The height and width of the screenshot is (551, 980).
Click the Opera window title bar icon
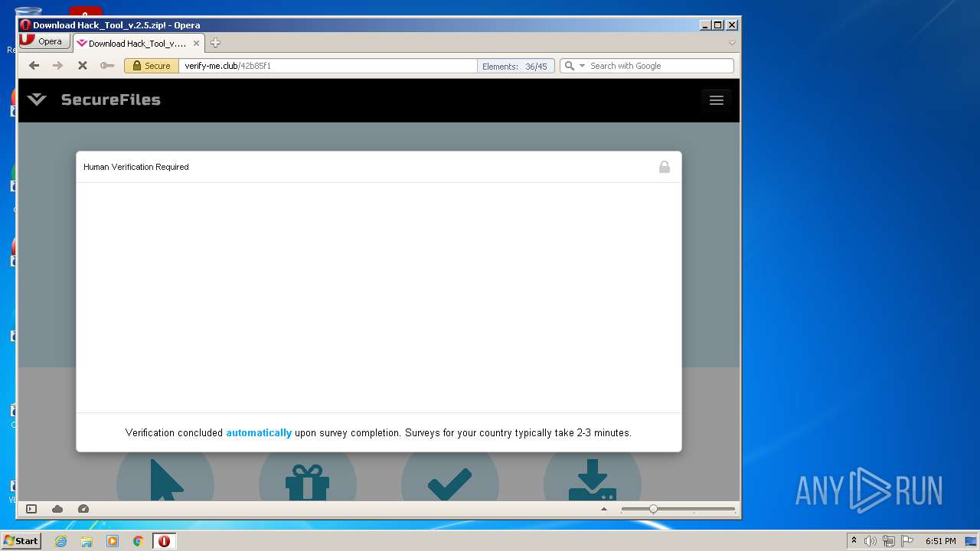point(25,25)
